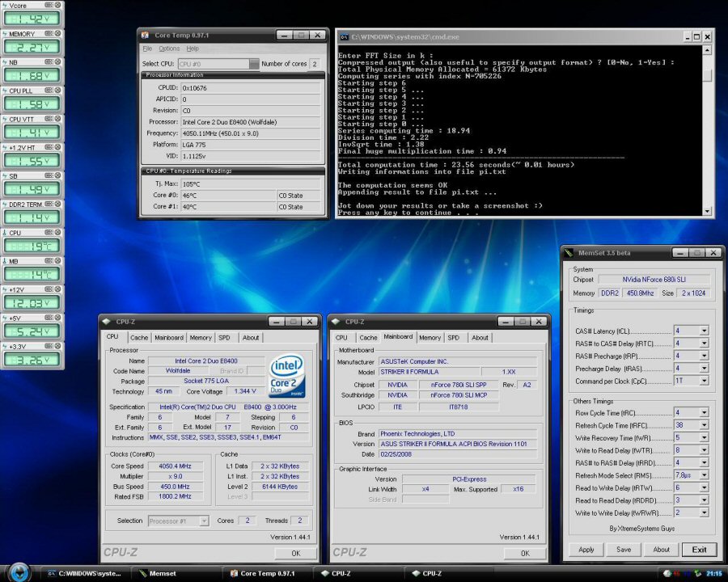This screenshot has height=582, width=728.
Task: Open the Row Cycle Time (tRC) dropdown
Action: click(704, 412)
